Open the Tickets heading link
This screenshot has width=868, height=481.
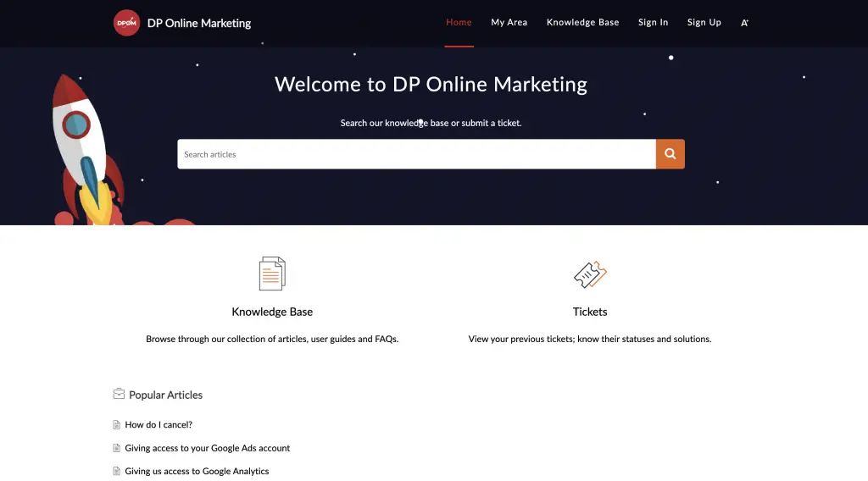tap(590, 312)
